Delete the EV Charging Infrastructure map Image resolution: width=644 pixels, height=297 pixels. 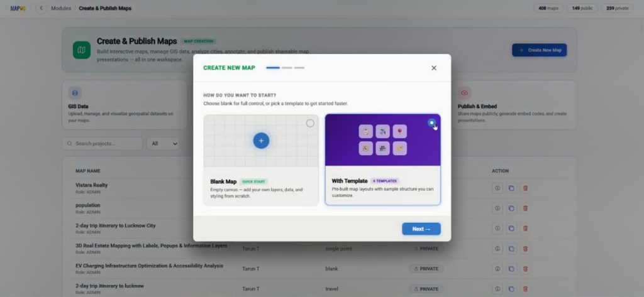(x=525, y=269)
